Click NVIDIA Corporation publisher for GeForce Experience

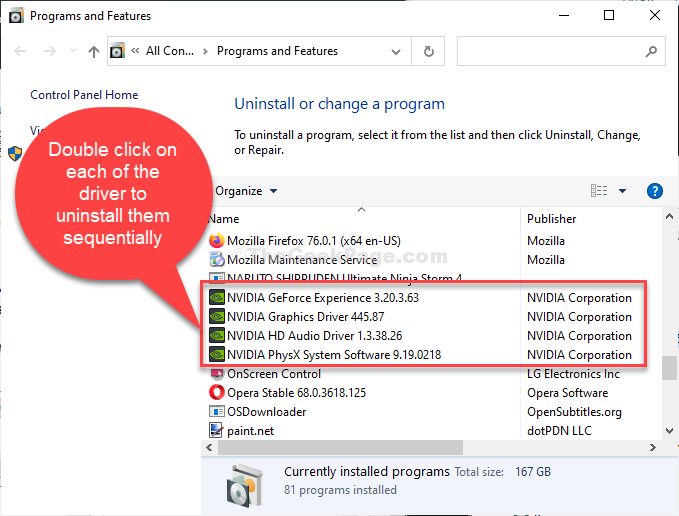click(579, 298)
